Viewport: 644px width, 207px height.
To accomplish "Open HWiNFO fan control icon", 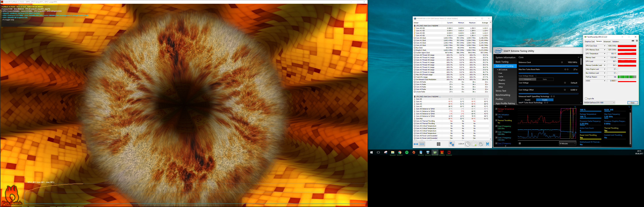I will (438, 144).
